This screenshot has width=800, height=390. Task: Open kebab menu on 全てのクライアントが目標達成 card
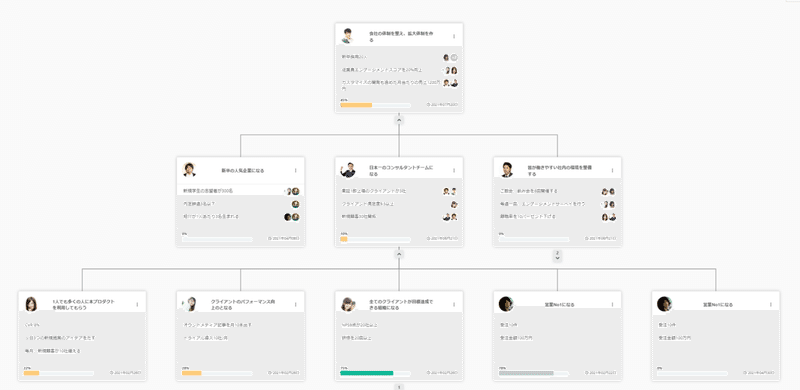[x=454, y=304]
